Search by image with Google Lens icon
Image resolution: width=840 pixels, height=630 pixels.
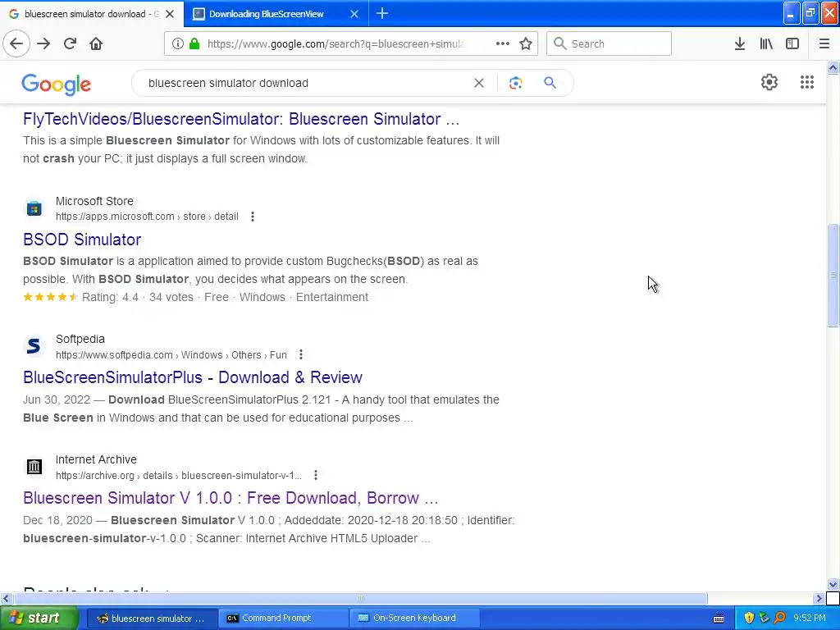pyautogui.click(x=515, y=83)
